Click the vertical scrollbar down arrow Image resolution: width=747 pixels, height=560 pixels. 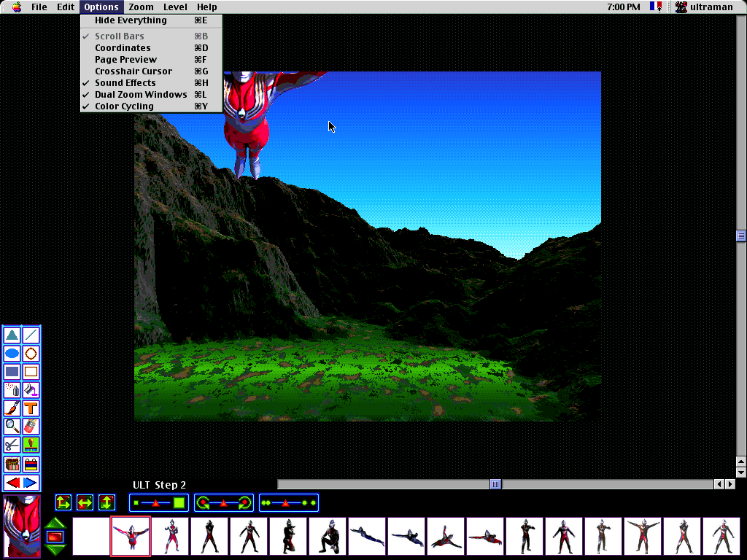coord(741,472)
